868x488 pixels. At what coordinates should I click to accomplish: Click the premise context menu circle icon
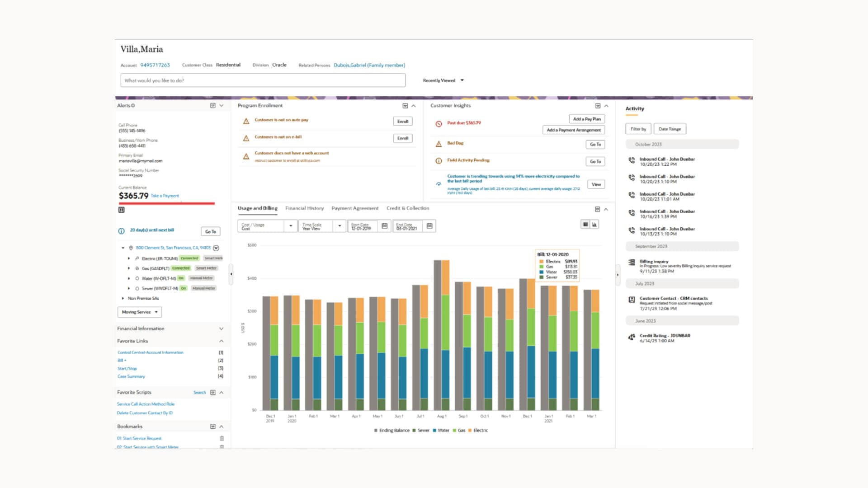tap(216, 248)
